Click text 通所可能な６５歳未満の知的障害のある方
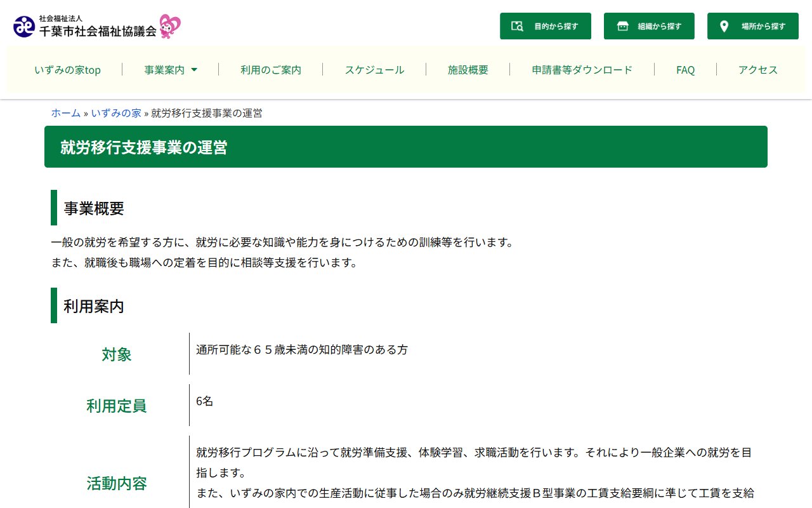Screen dimensions: 812x508 302,349
